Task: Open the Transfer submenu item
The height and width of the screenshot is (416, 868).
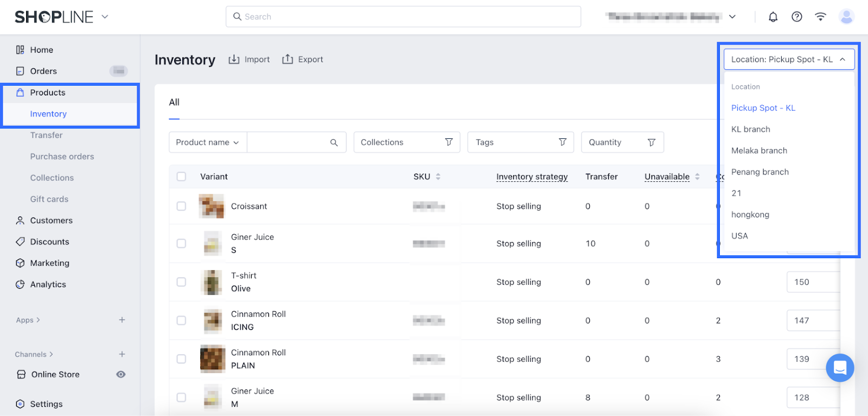Action: point(46,135)
